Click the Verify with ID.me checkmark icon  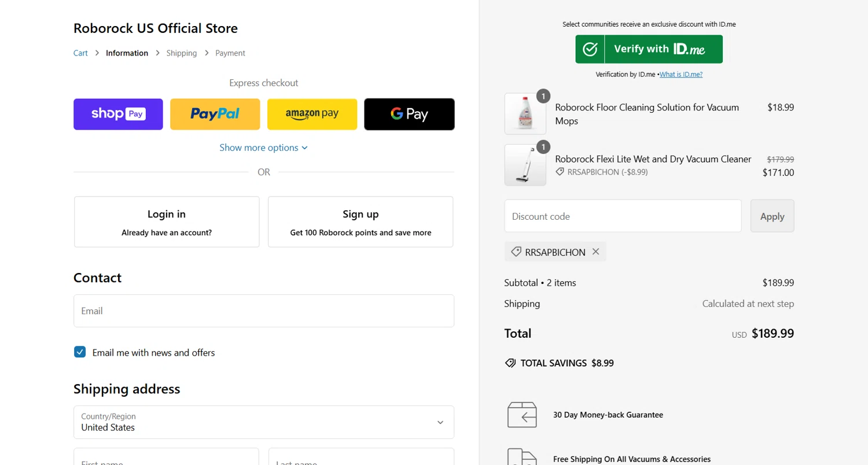(x=590, y=49)
